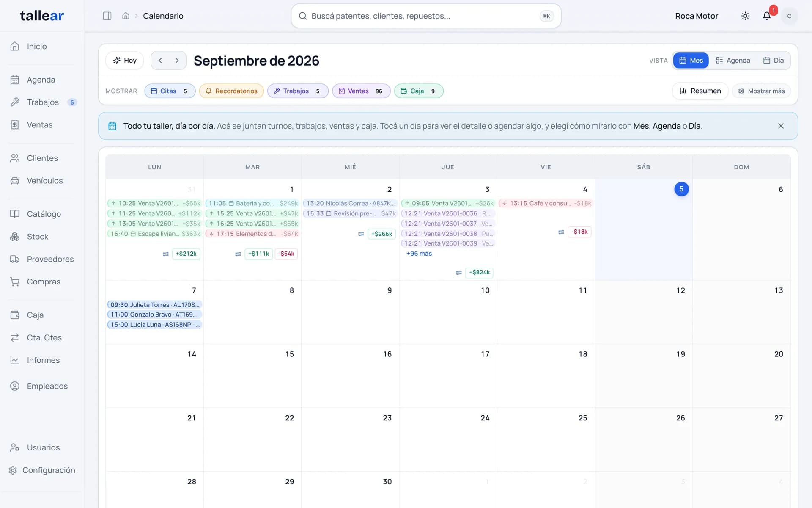Image resolution: width=812 pixels, height=508 pixels.
Task: Go to the next month arrow
Action: click(x=177, y=61)
